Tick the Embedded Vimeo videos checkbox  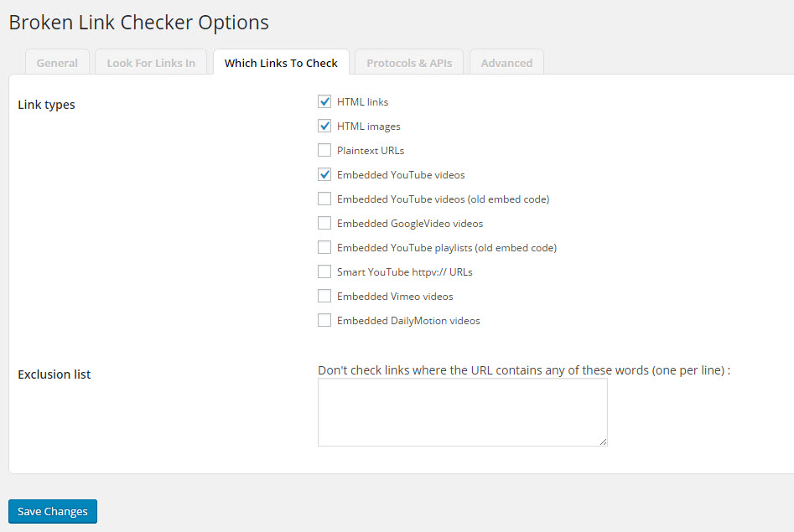[324, 296]
